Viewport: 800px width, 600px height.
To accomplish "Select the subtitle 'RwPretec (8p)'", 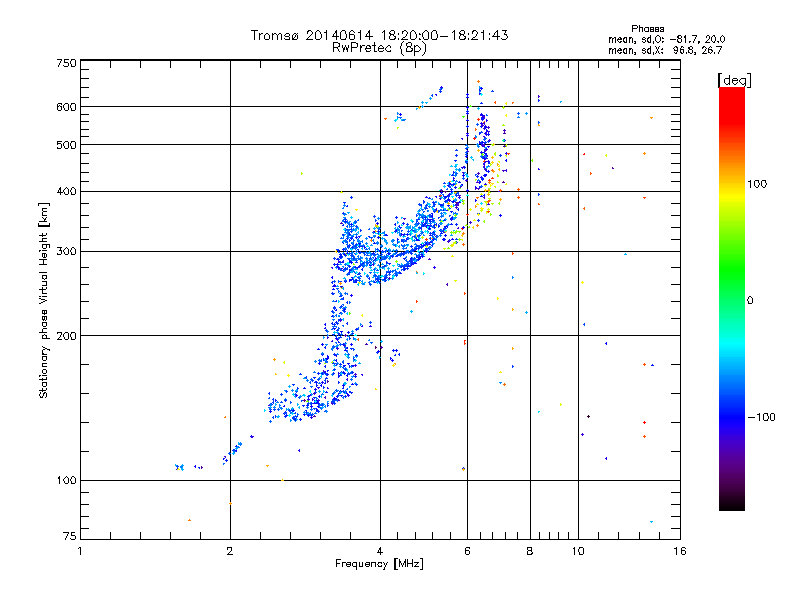I will tap(379, 48).
